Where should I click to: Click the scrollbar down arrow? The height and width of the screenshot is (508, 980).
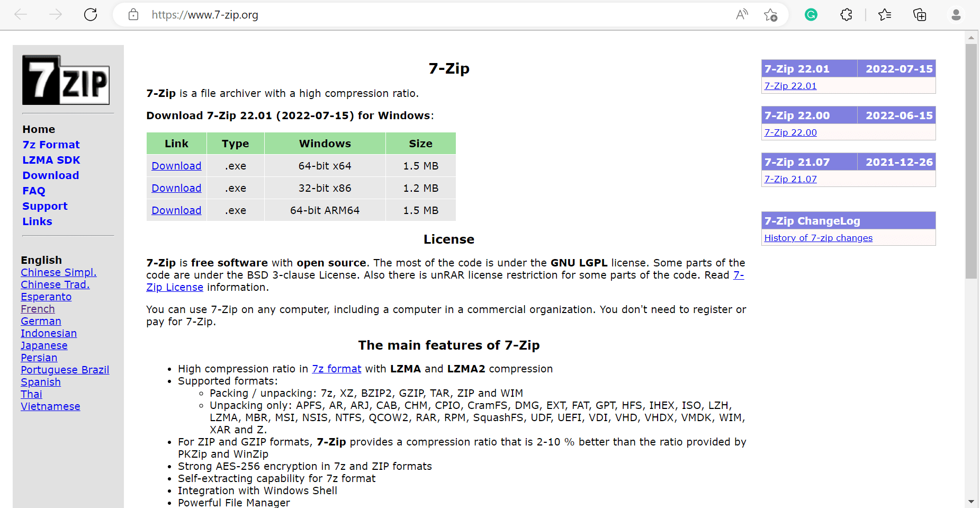click(x=971, y=501)
